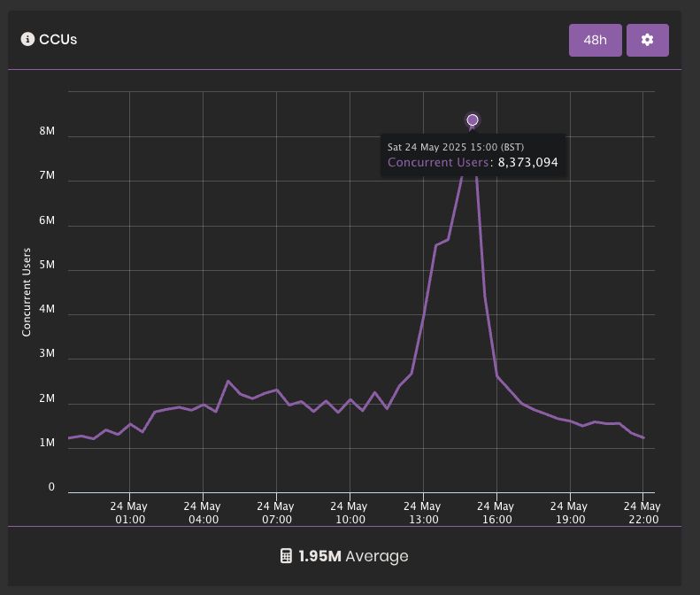Click the 24 May 19:00 axis label
The height and width of the screenshot is (595, 700).
click(x=569, y=513)
